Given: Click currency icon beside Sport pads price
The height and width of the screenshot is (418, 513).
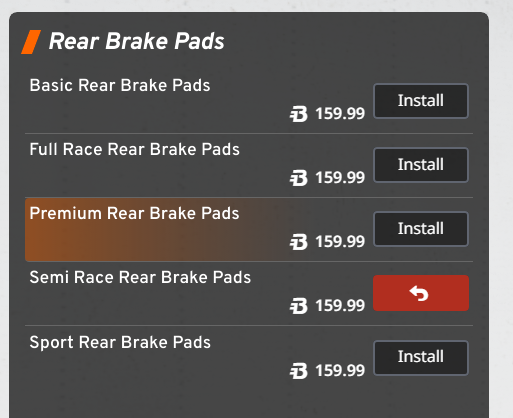Looking at the screenshot, I should [x=298, y=371].
